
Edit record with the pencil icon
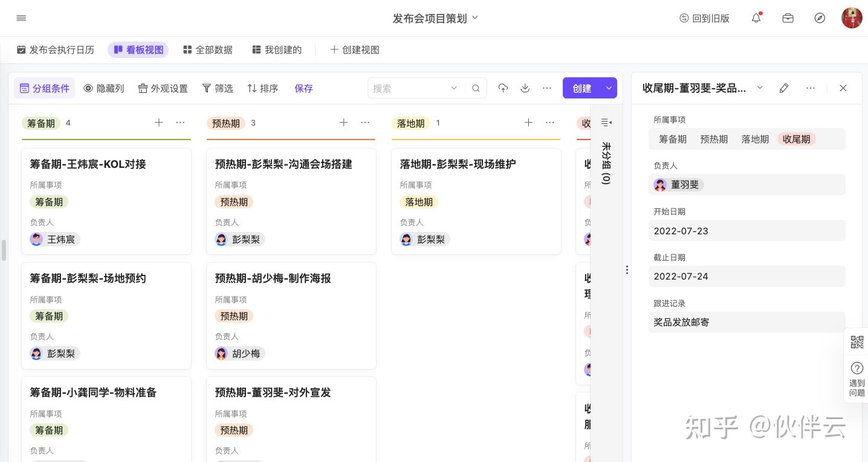click(x=784, y=88)
